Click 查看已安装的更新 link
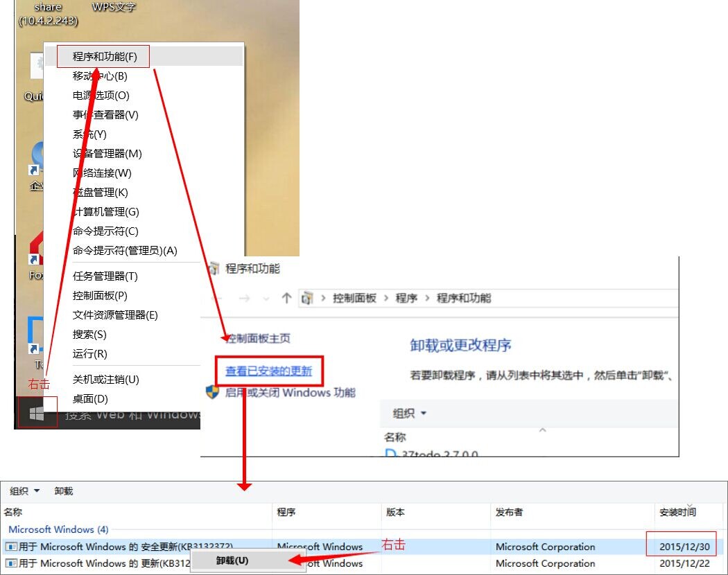The image size is (728, 575). pyautogui.click(x=268, y=371)
